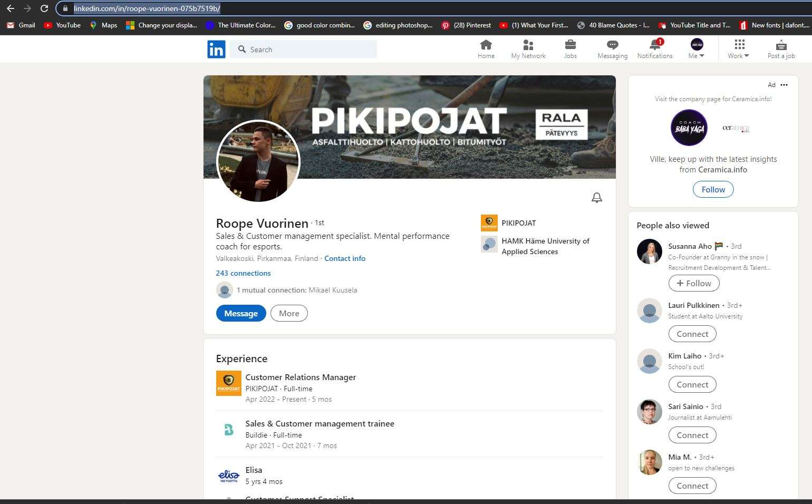Open Mia M.'s profile photo
This screenshot has width=812, height=504.
[x=650, y=462]
